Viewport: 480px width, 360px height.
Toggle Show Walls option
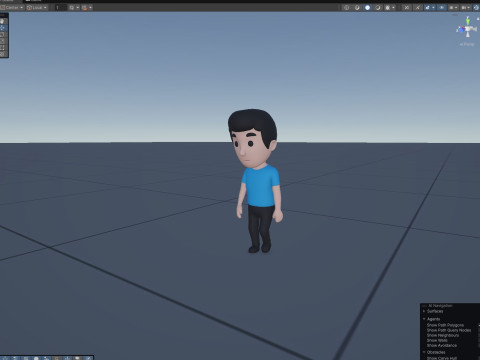[437, 340]
